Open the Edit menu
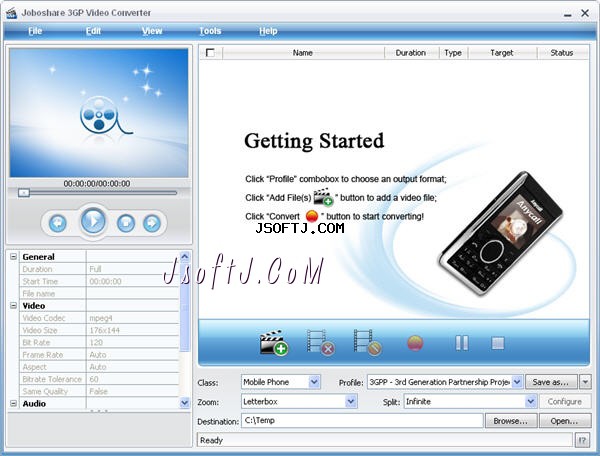The image size is (600, 456). pyautogui.click(x=93, y=31)
